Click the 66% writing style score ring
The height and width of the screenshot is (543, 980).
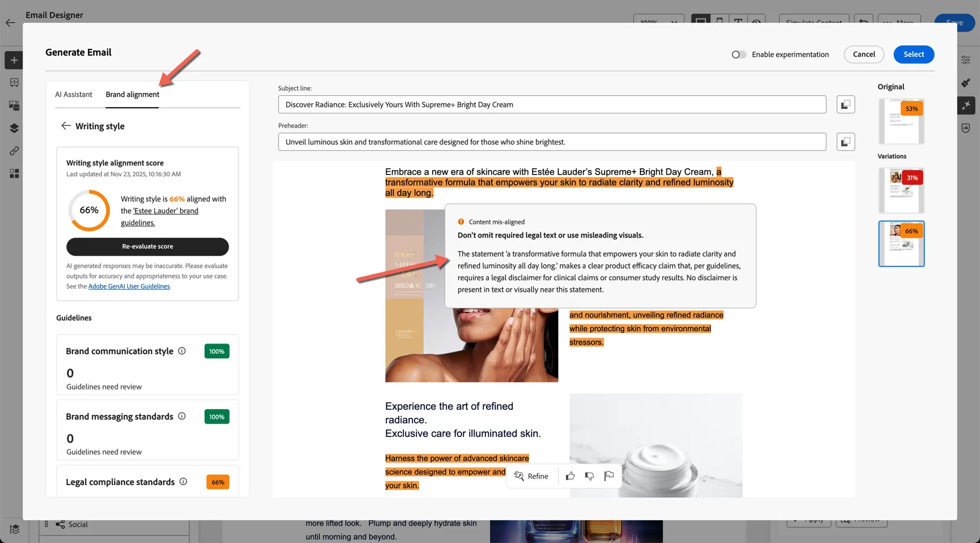pos(89,210)
